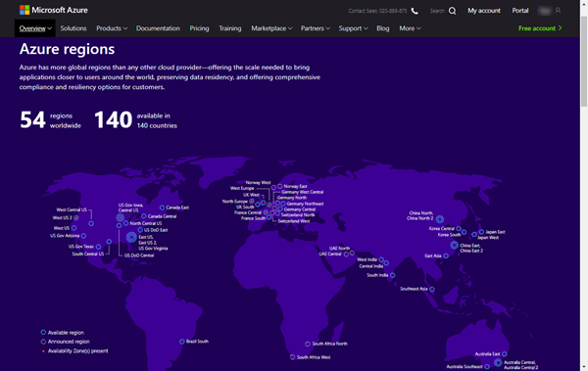The width and height of the screenshot is (588, 371).
Task: Open the Marketplace dropdown
Action: (x=271, y=28)
